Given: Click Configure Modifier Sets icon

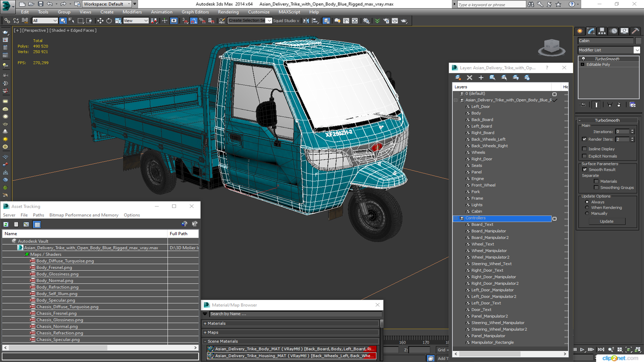Looking at the screenshot, I should tap(633, 105).
